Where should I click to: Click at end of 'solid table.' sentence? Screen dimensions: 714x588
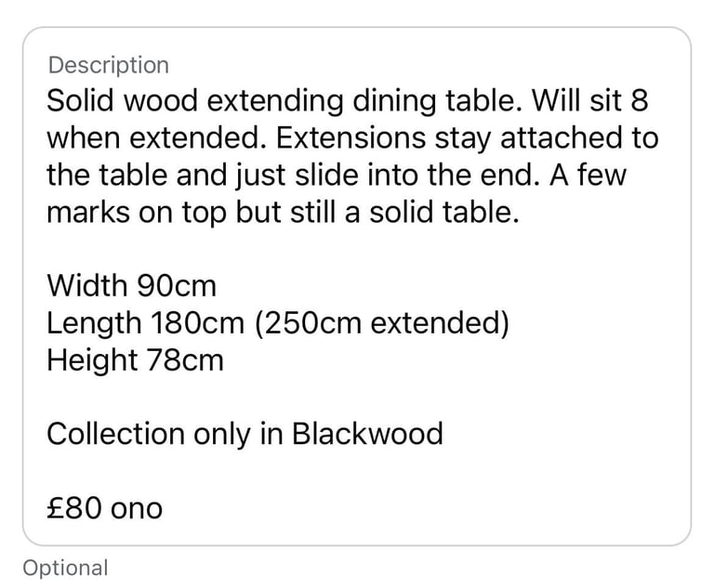[520, 212]
